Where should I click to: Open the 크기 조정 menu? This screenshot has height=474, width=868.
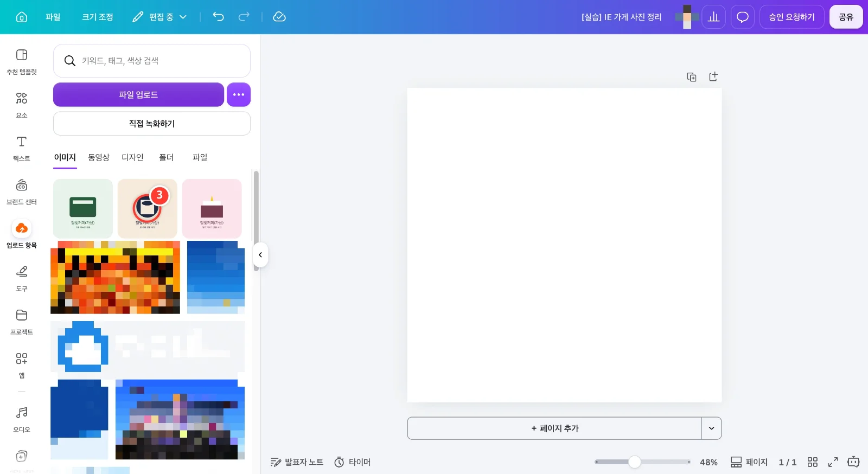click(98, 17)
